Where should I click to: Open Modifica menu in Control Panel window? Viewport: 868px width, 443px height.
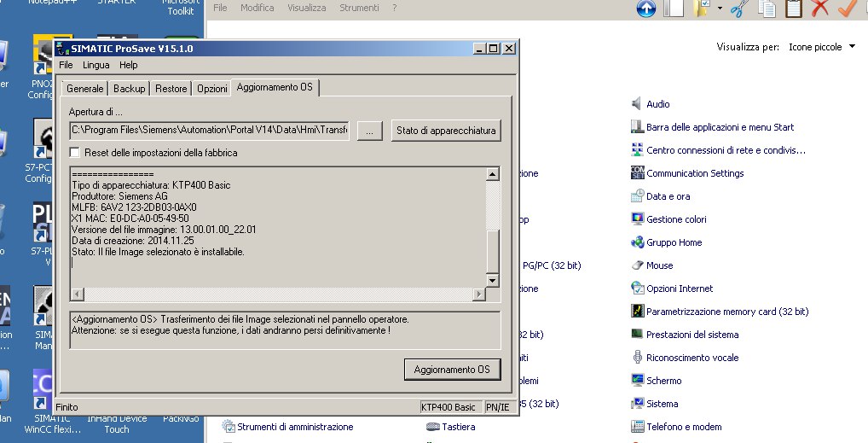tap(257, 8)
